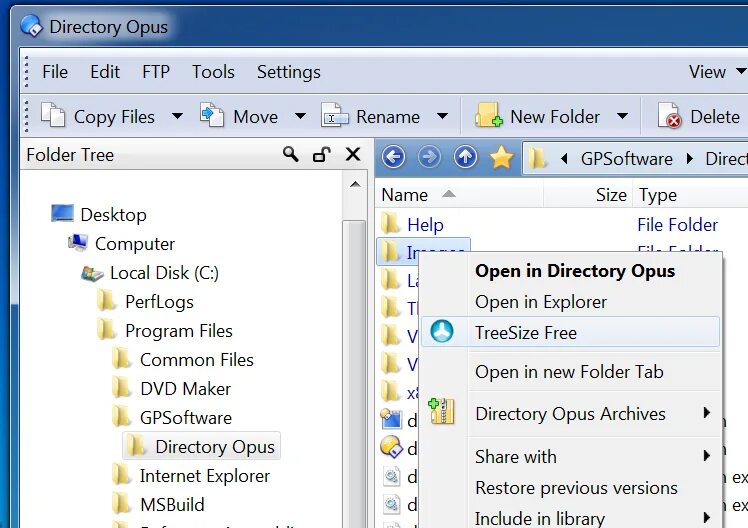Open the File menu
The image size is (748, 528).
point(55,72)
